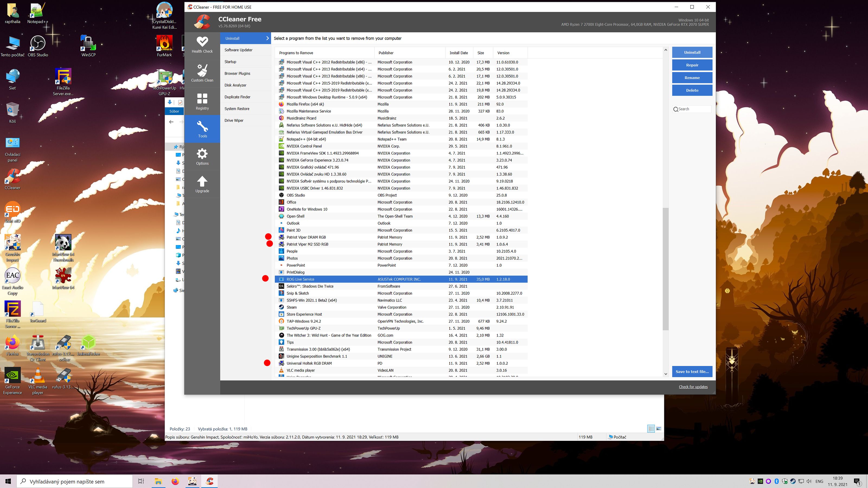Open Firefox from the taskbar

[175, 481]
